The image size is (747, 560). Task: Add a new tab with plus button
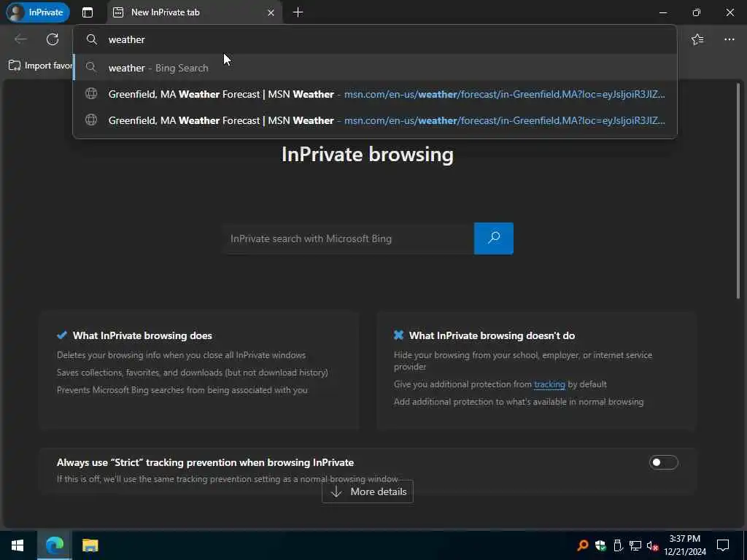tap(298, 12)
